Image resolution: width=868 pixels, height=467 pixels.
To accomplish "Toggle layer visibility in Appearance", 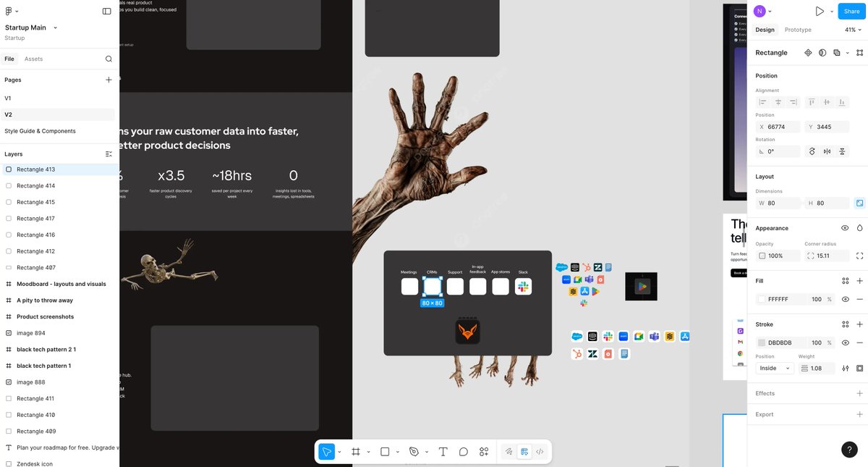I will [x=845, y=228].
